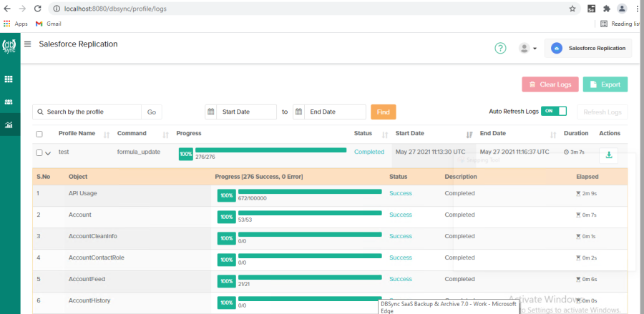Open the users group sidebar icon
This screenshot has height=314, width=644.
coord(9,102)
